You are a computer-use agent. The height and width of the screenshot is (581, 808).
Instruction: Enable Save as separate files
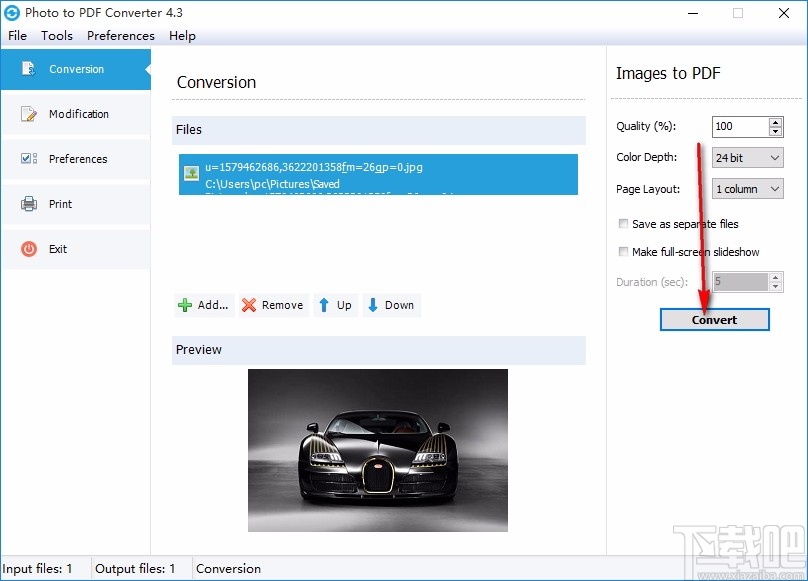pos(623,224)
